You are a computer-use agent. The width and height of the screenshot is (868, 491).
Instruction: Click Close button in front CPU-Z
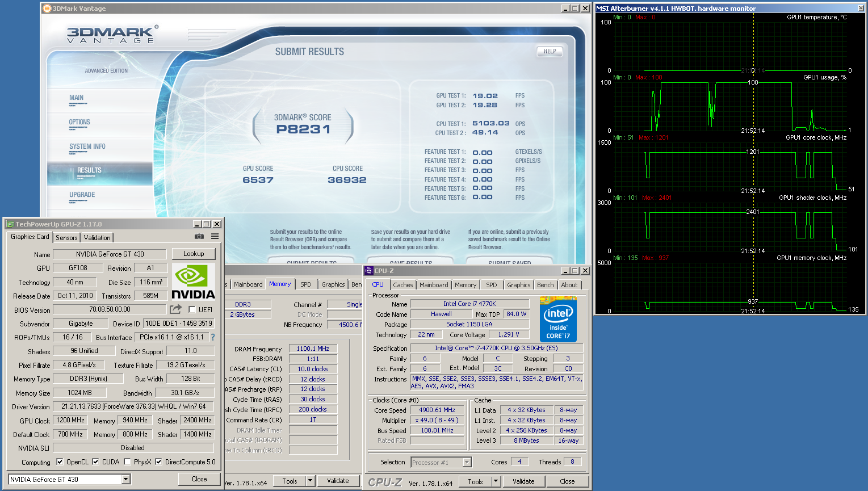click(x=567, y=481)
